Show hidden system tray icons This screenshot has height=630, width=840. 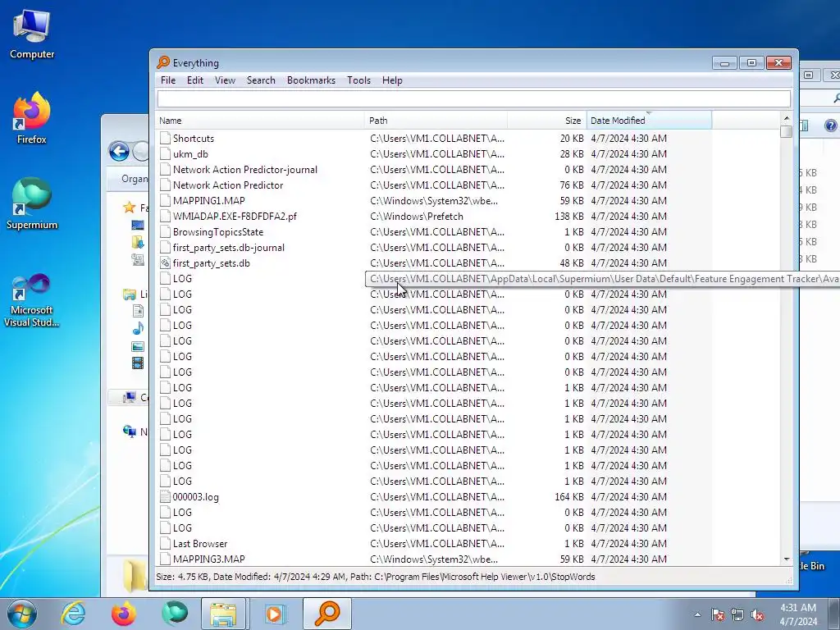click(x=697, y=614)
